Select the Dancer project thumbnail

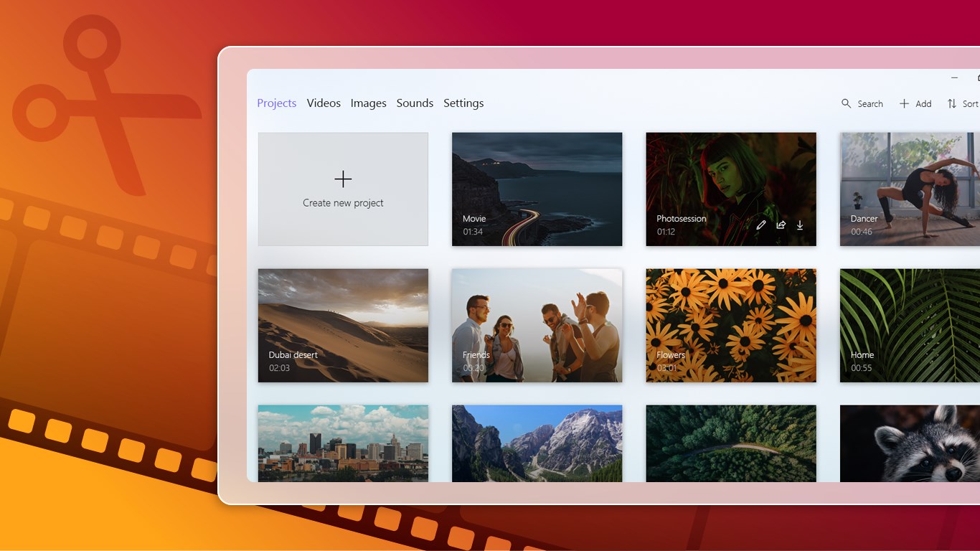pyautogui.click(x=910, y=189)
